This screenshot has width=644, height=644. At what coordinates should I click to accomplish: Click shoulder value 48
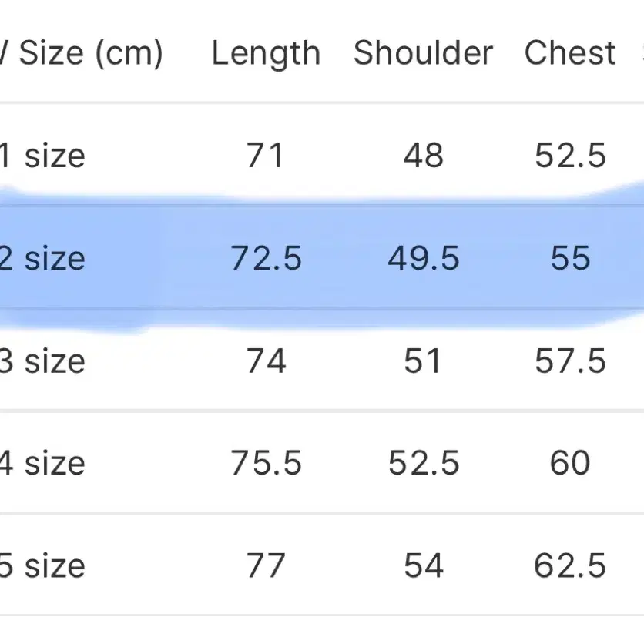(x=424, y=156)
